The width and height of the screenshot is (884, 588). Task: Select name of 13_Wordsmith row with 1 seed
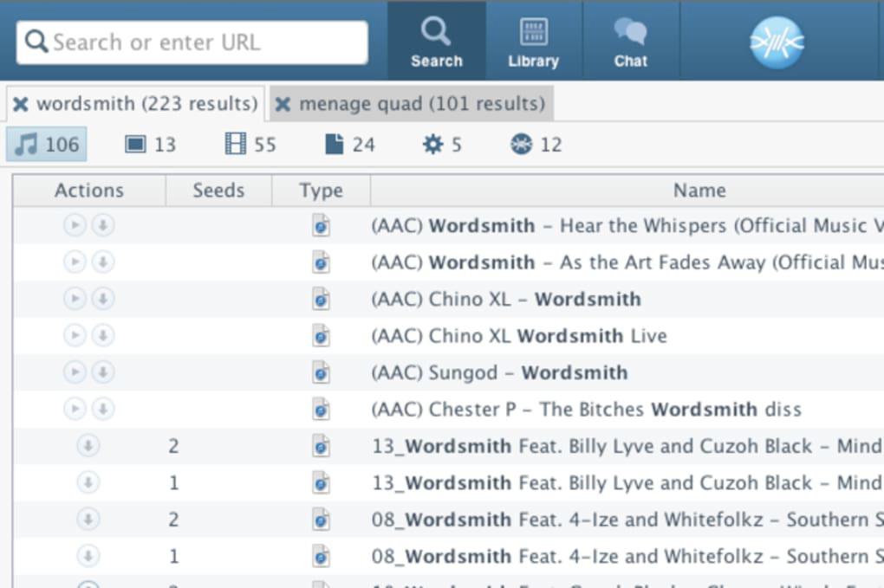click(627, 482)
